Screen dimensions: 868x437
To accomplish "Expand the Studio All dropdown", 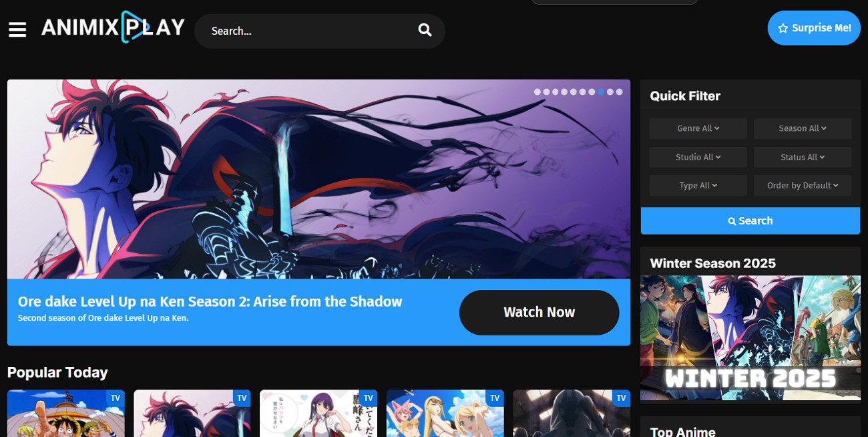I will pos(698,156).
